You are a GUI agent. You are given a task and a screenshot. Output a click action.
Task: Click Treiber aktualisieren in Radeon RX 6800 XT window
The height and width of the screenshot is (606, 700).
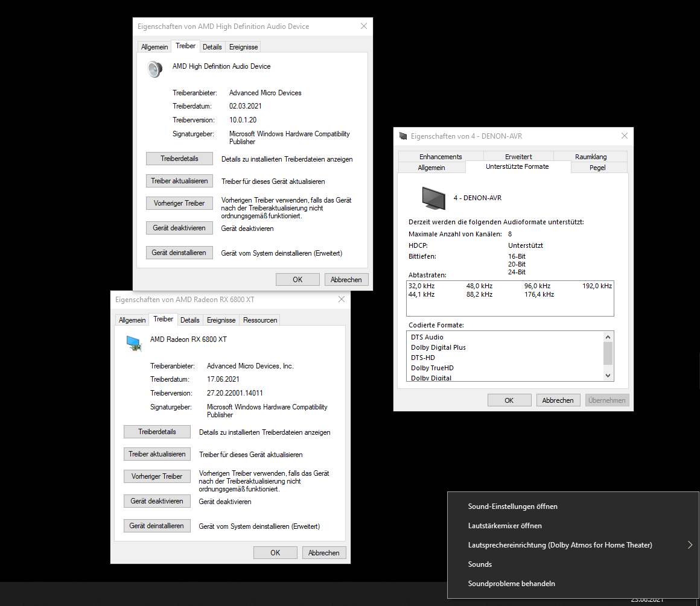157,454
